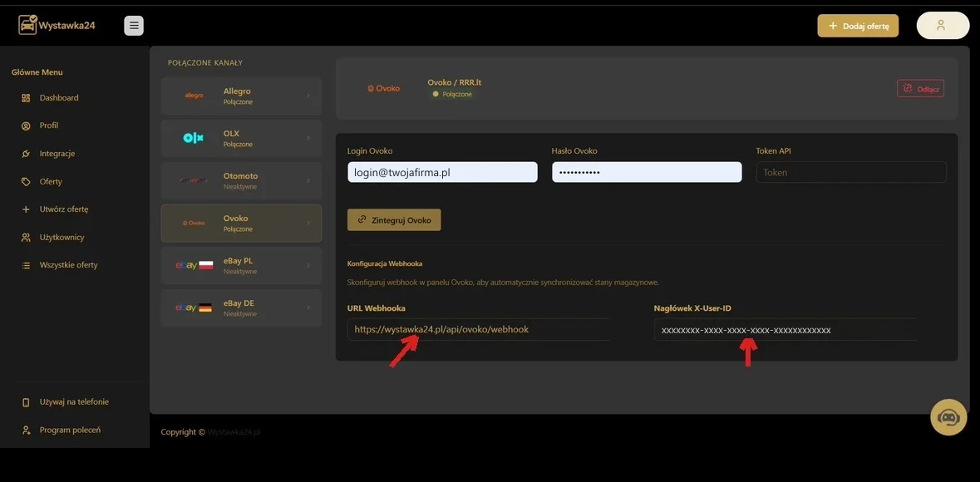Click the eBay PL logo with Polish flag
980x482 pixels.
[194, 266]
